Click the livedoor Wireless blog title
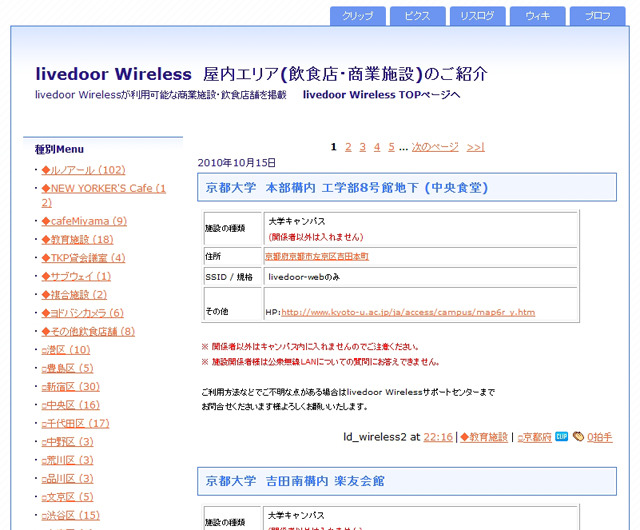 [x=261, y=74]
